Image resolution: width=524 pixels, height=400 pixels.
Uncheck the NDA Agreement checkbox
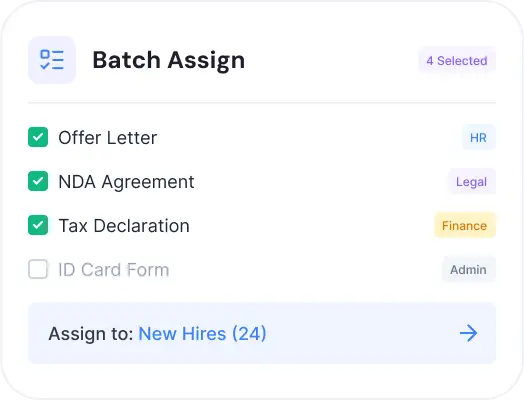click(x=38, y=181)
